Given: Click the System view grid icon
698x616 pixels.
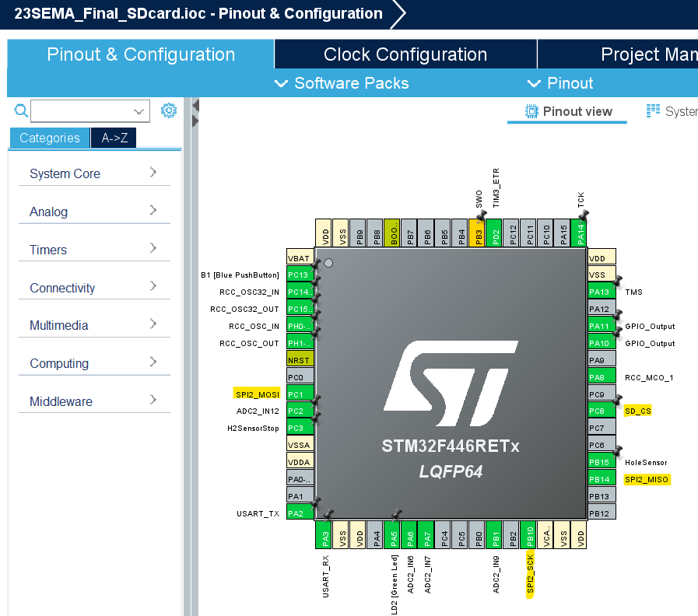Looking at the screenshot, I should pyautogui.click(x=653, y=110).
